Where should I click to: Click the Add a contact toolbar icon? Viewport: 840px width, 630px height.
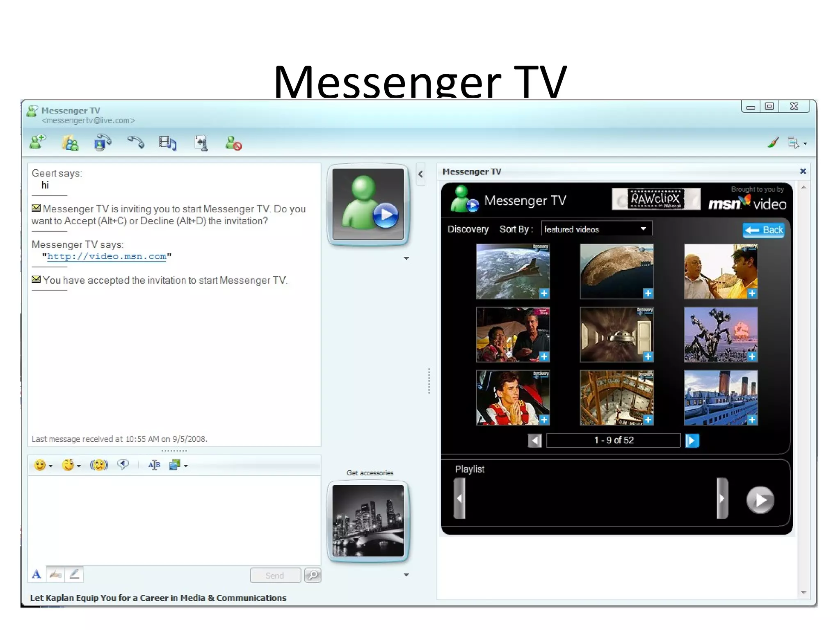click(x=38, y=142)
